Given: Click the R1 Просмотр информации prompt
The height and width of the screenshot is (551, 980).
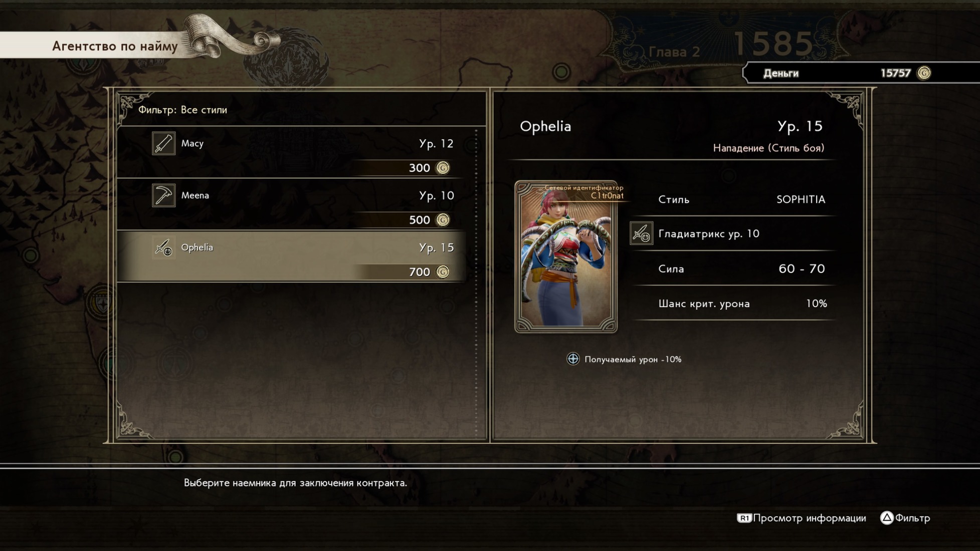Looking at the screenshot, I should point(801,518).
